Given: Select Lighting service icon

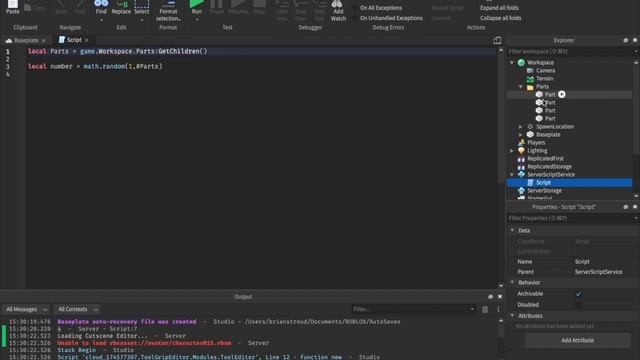Looking at the screenshot, I should pos(521,151).
